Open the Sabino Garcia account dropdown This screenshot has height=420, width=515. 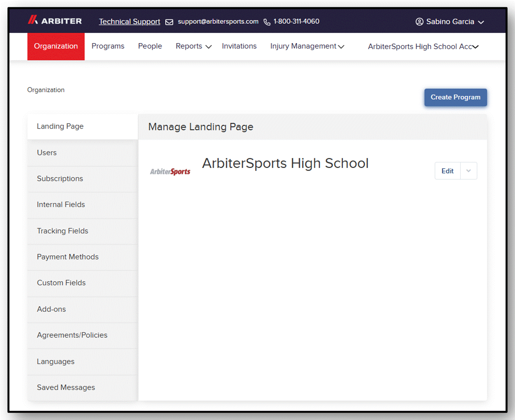(450, 22)
